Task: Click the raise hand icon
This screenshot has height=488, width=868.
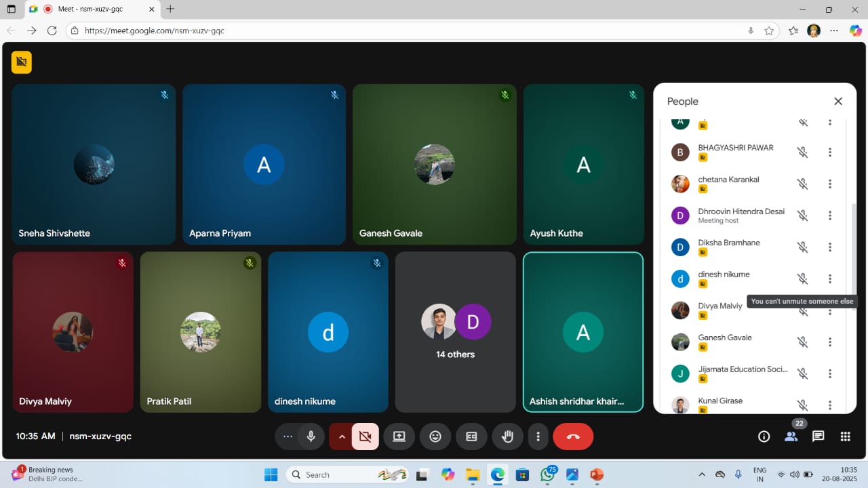Action: 507,436
